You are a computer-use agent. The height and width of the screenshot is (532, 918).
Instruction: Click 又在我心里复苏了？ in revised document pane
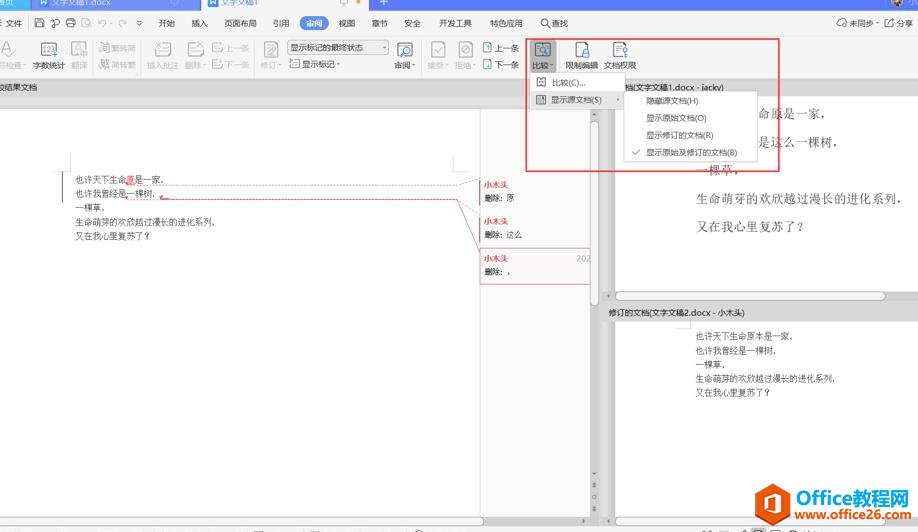[733, 393]
